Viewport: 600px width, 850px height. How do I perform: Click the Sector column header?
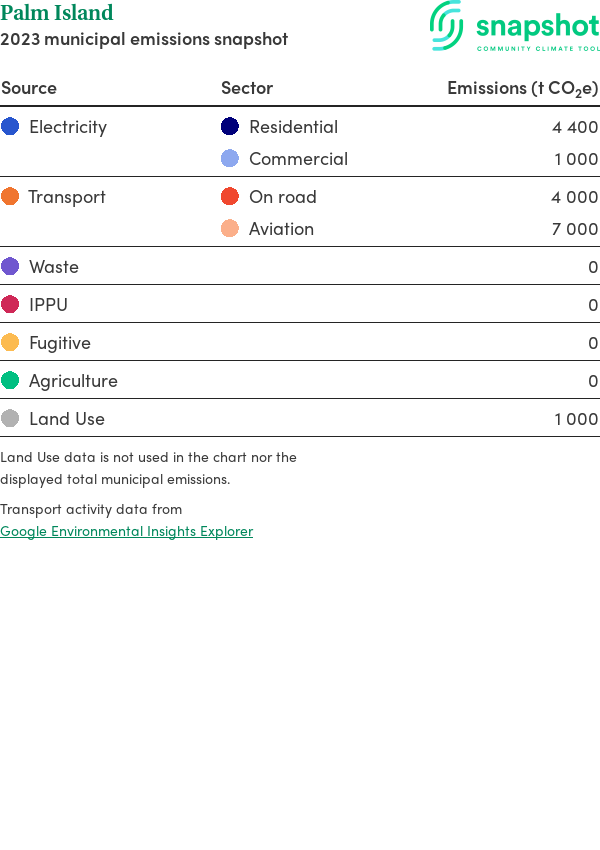pyautogui.click(x=247, y=88)
